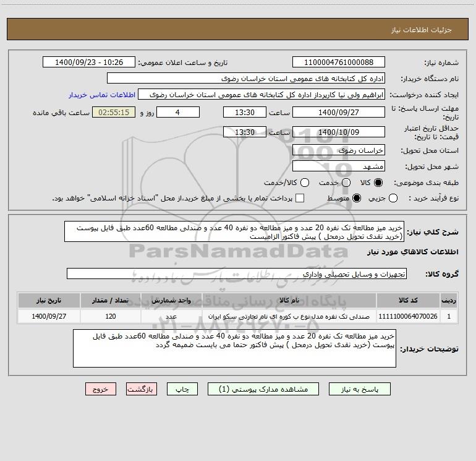Click the unit cell عدد
476x461 pixels.
coord(171,316)
